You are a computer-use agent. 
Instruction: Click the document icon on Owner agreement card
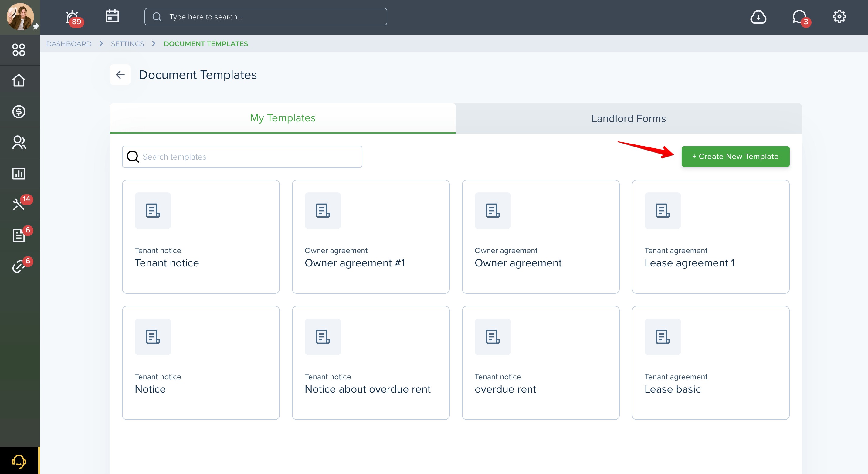493,211
